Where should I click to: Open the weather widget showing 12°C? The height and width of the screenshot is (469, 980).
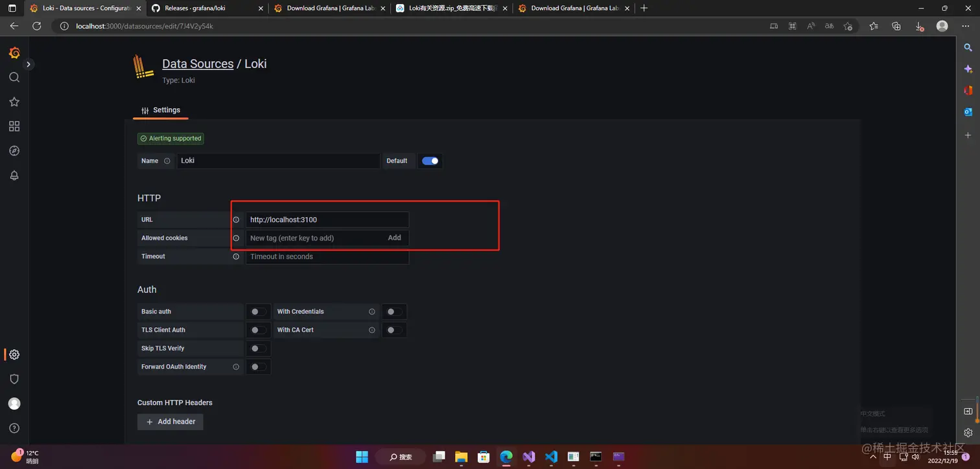pos(25,457)
